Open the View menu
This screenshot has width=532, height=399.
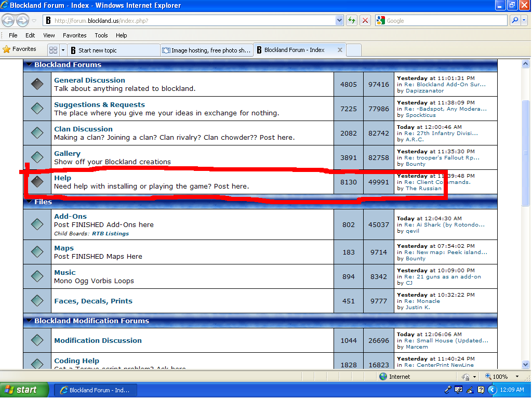pyautogui.click(x=49, y=35)
